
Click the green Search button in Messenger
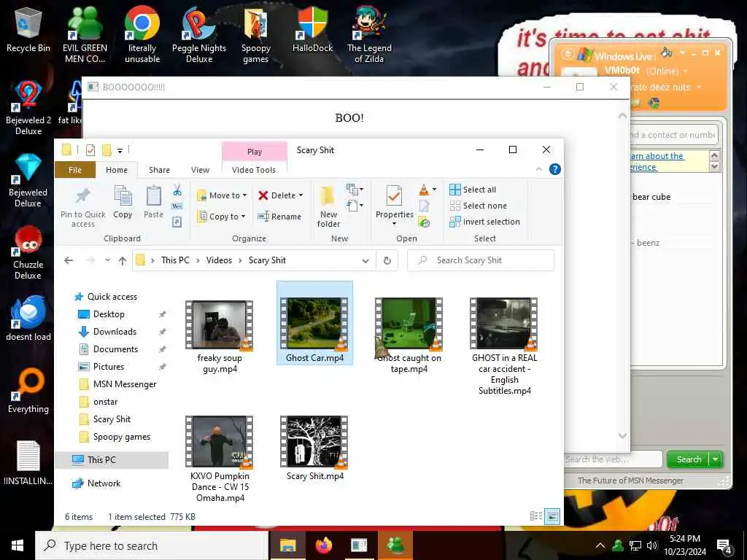tap(689, 459)
